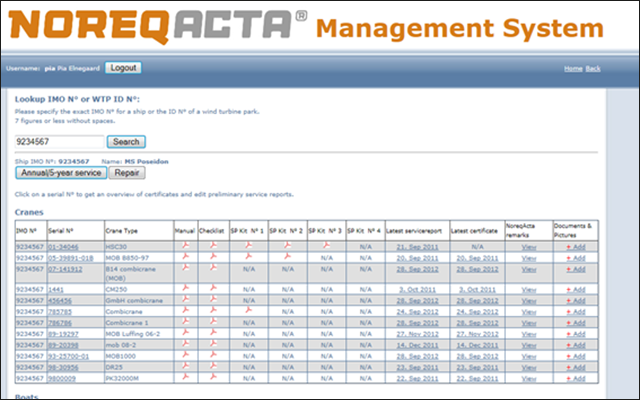Open serial number 05-39891-01B link
The image size is (640, 400).
click(x=71, y=258)
